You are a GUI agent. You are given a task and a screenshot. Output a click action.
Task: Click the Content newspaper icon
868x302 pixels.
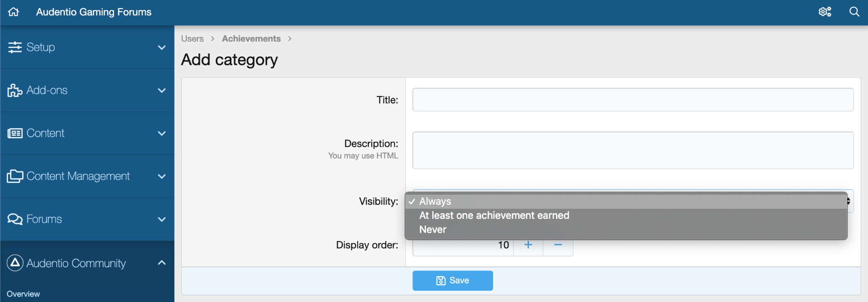(x=15, y=133)
